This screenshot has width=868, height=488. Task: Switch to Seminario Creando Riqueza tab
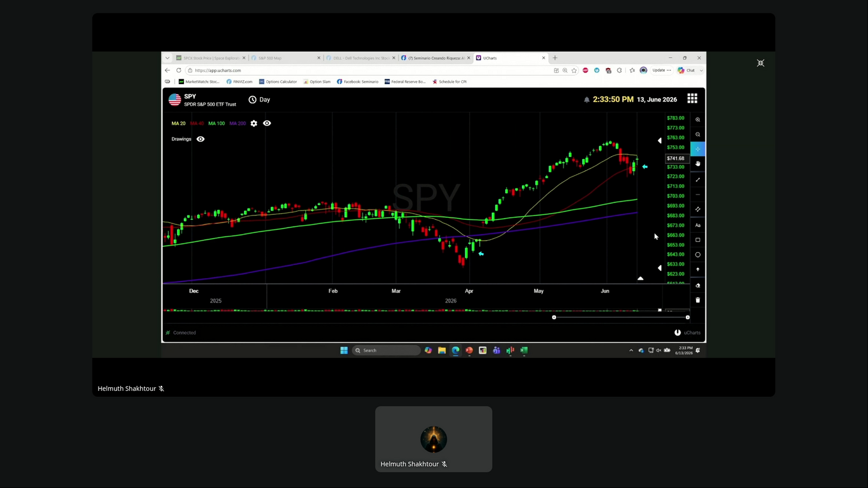point(436,58)
